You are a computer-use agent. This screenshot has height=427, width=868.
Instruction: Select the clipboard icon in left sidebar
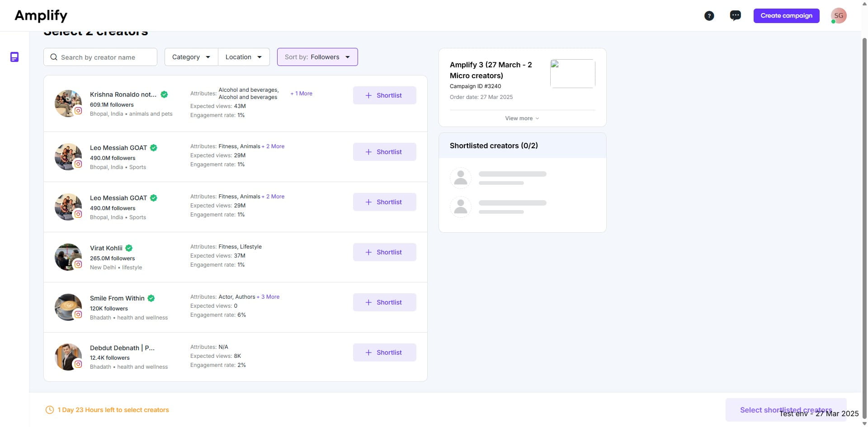pos(14,57)
